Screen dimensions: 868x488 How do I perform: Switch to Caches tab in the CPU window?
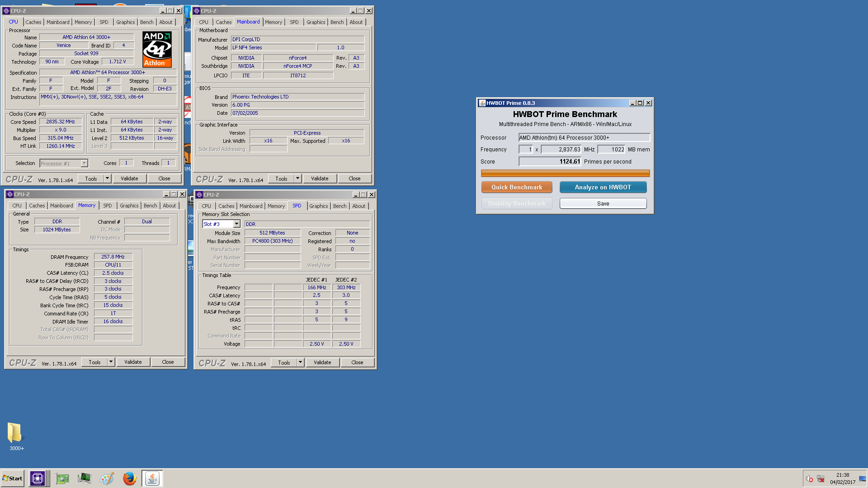coord(33,22)
